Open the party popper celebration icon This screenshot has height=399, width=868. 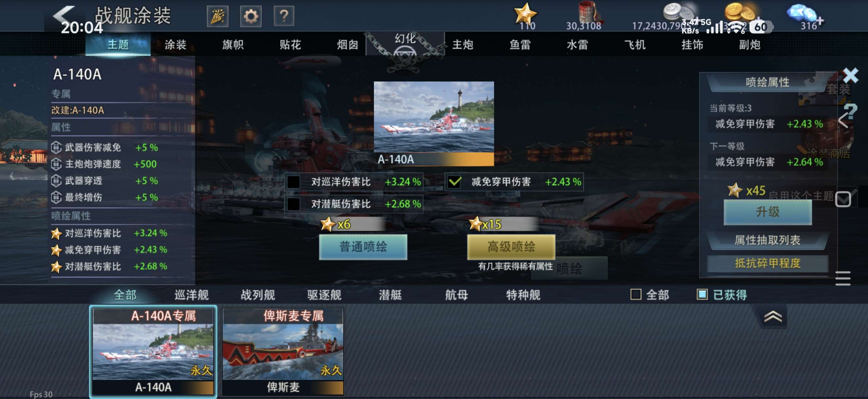click(x=217, y=16)
